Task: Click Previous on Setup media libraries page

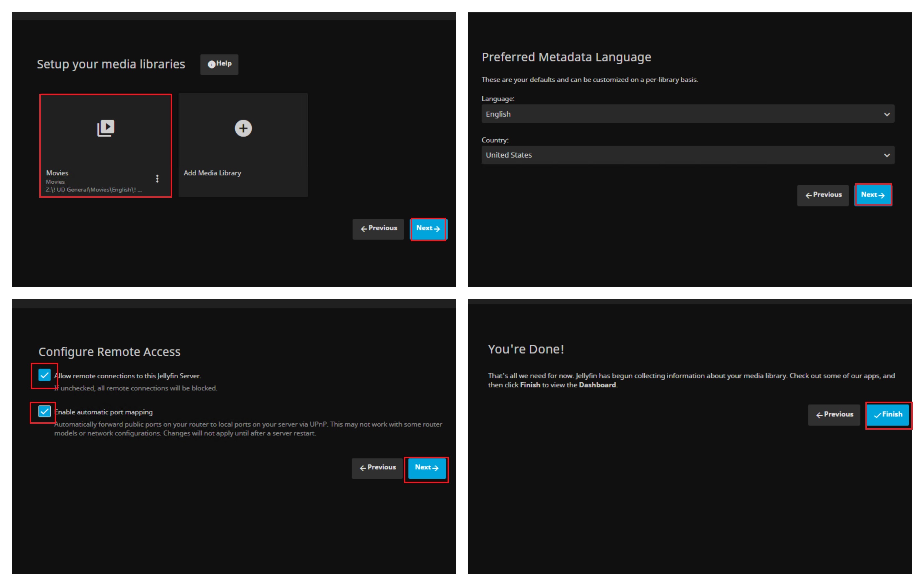Action: pyautogui.click(x=378, y=229)
